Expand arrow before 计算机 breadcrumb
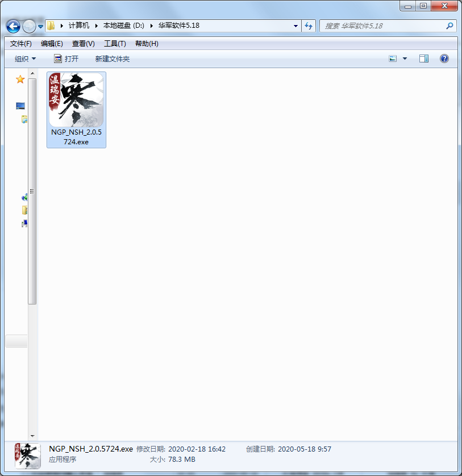The width and height of the screenshot is (462, 476). click(x=62, y=26)
